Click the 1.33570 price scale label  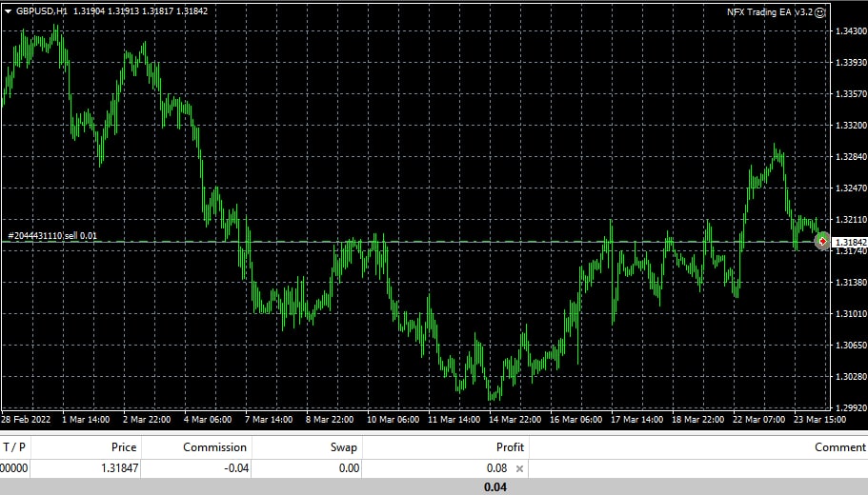[x=851, y=94]
